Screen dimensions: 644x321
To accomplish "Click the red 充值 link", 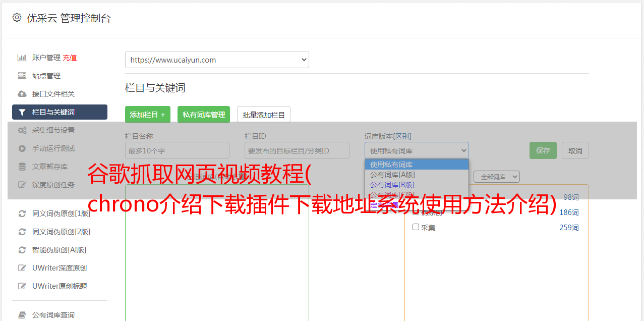I will pyautogui.click(x=70, y=58).
